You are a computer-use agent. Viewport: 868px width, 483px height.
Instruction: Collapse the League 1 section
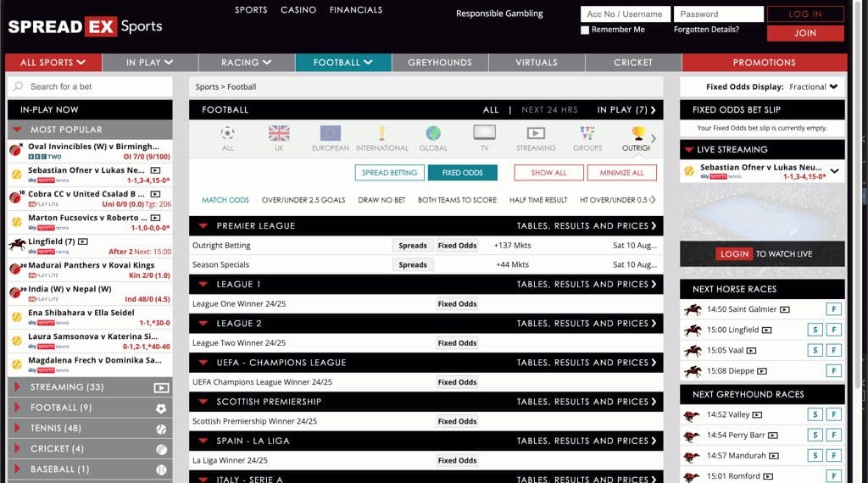coord(203,285)
